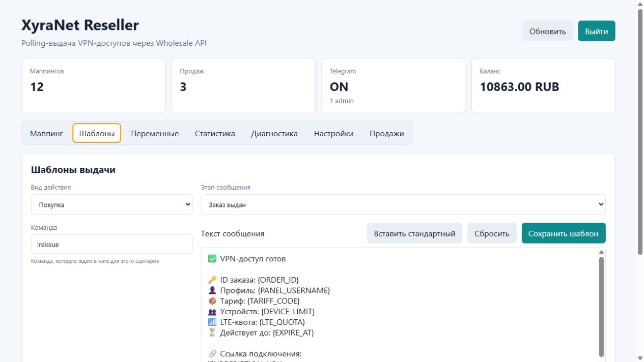Click the green checkmark emoji in template
Image resolution: width=644 pixels, height=362 pixels.
click(212, 259)
